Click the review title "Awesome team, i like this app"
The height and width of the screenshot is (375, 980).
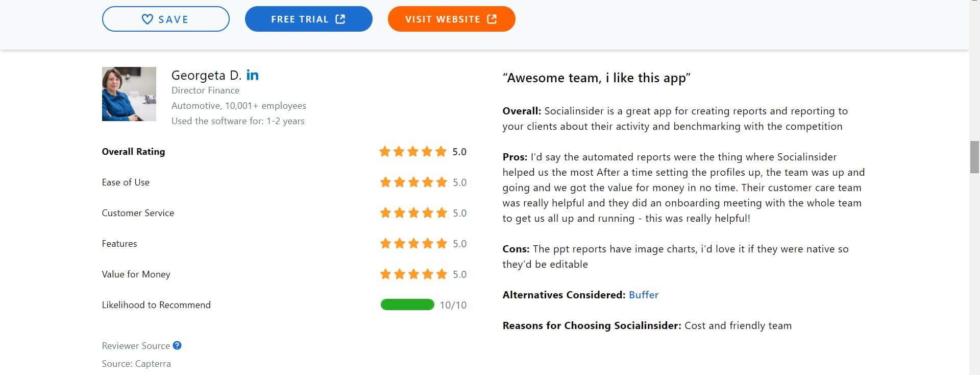(x=597, y=78)
